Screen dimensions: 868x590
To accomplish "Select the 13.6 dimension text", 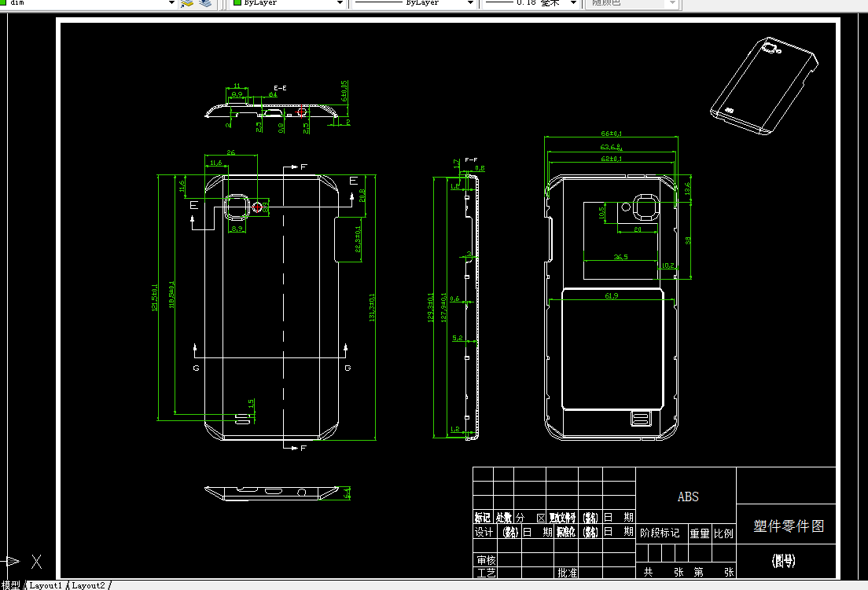I will (687, 189).
